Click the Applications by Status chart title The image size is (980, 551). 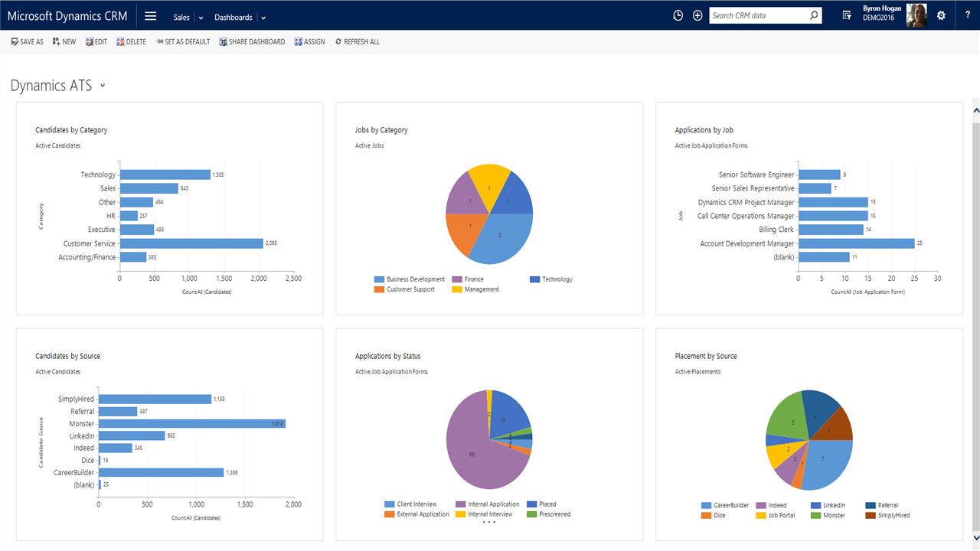[388, 356]
